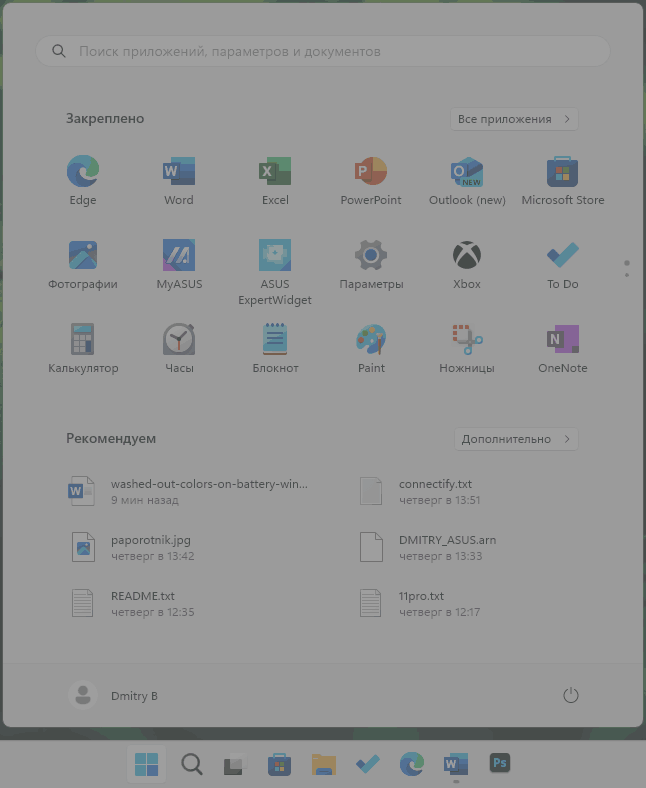Open Photoshop from taskbar
Screen dimensions: 646x788
[500, 763]
